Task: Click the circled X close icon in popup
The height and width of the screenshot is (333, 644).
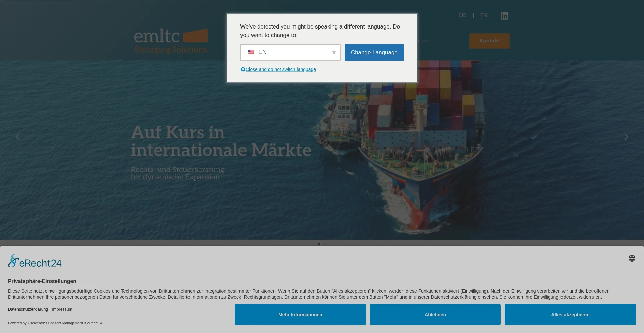Action: [243, 69]
